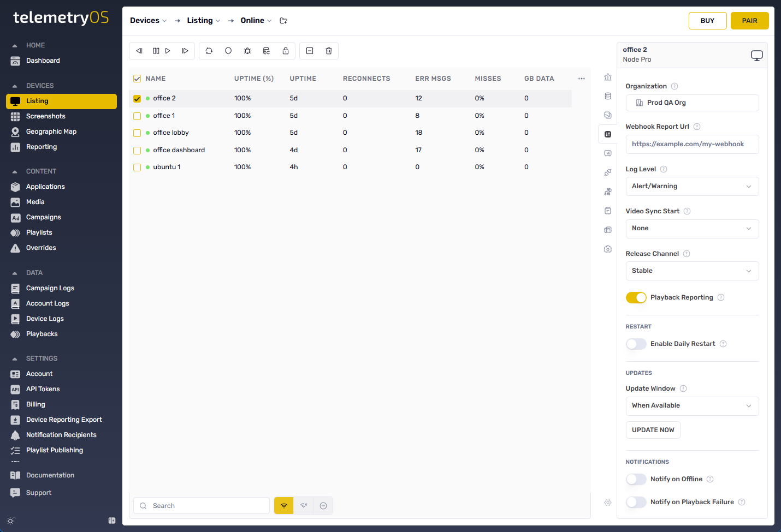The image size is (781, 532).
Task: Check the office lobby row checkbox
Action: [137, 133]
